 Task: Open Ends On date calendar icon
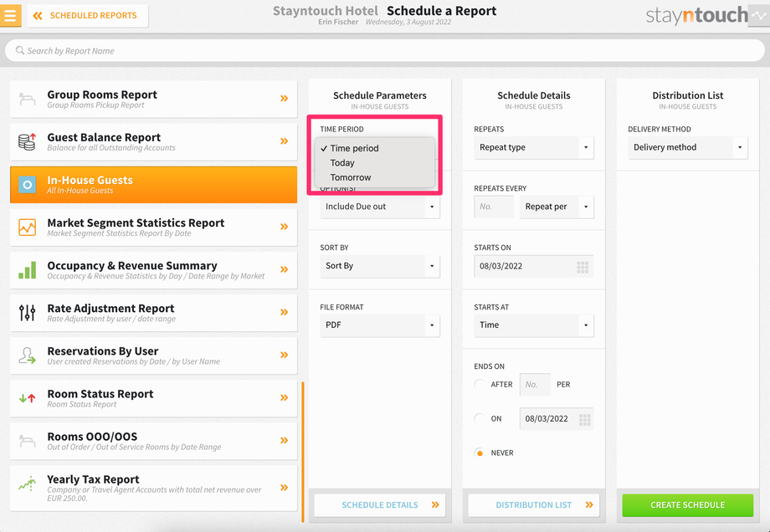pyautogui.click(x=584, y=420)
